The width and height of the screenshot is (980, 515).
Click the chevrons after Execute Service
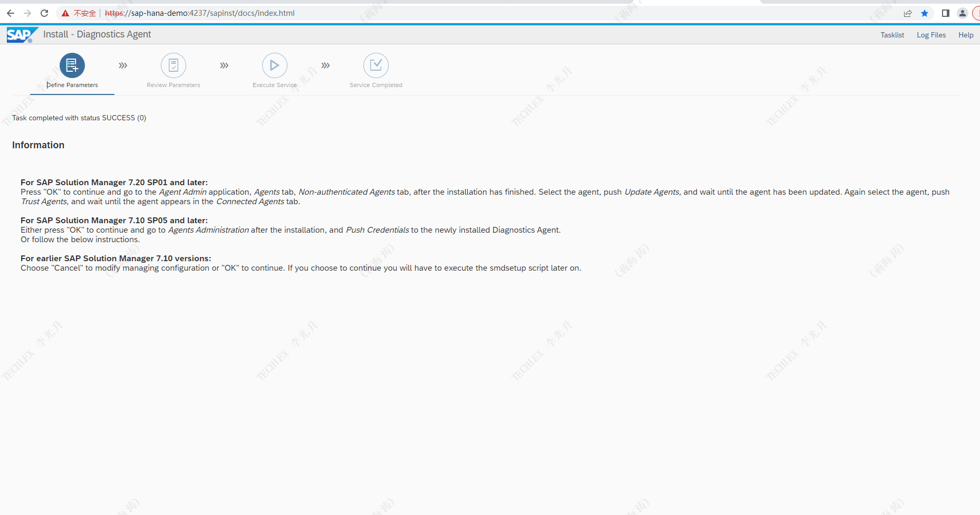tap(325, 65)
